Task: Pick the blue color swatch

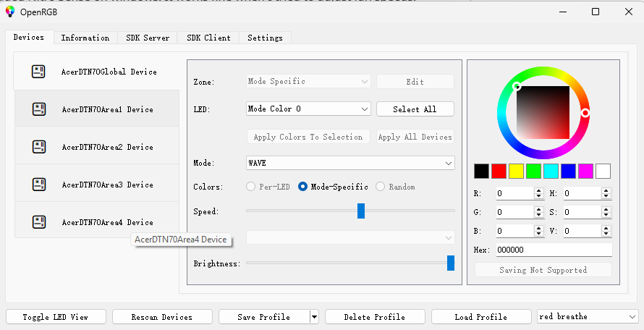Action: [x=569, y=171]
